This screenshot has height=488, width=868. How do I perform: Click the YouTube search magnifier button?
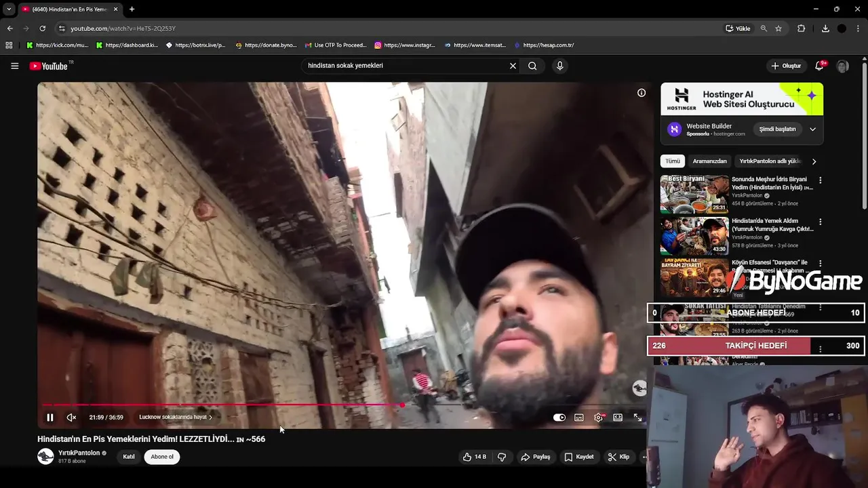[x=532, y=66]
